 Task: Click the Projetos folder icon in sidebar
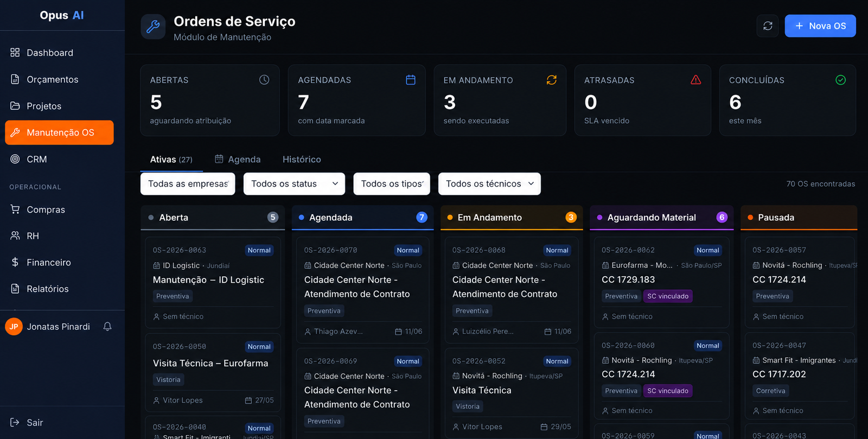click(x=15, y=106)
